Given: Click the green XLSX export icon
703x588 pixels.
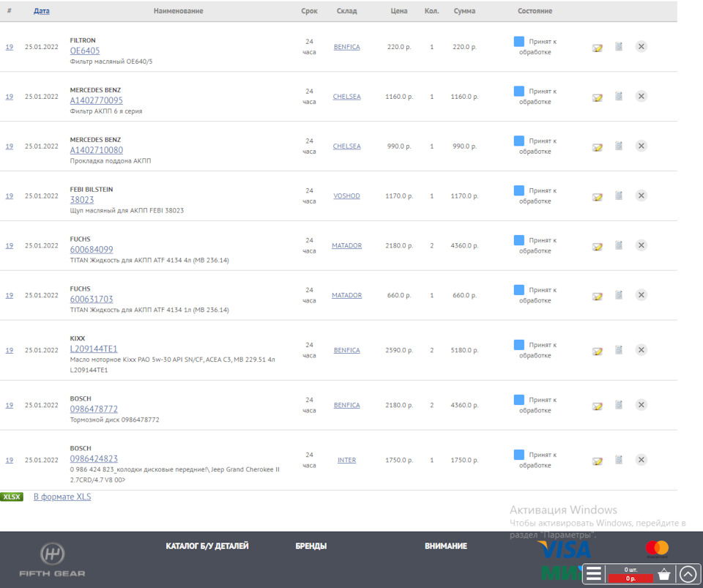Looking at the screenshot, I should [12, 496].
